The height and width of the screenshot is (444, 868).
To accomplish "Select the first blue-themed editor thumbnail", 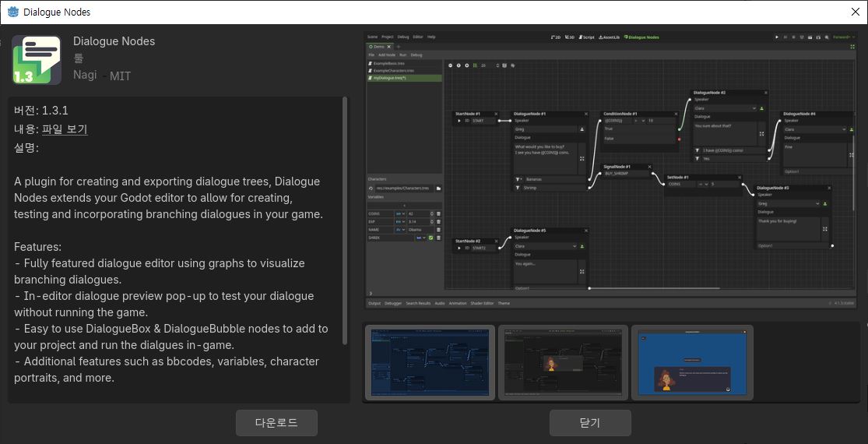I will tap(430, 362).
